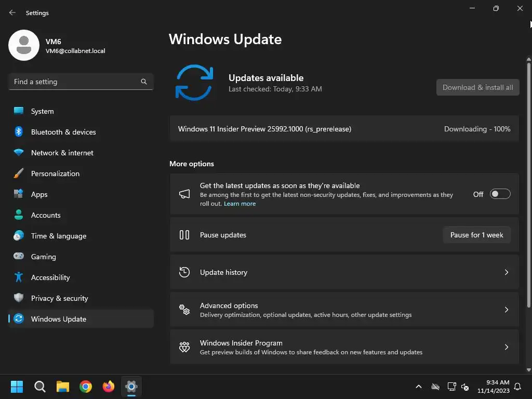The width and height of the screenshot is (532, 399).
Task: Click the back arrow in Settings header
Action: (x=12, y=12)
